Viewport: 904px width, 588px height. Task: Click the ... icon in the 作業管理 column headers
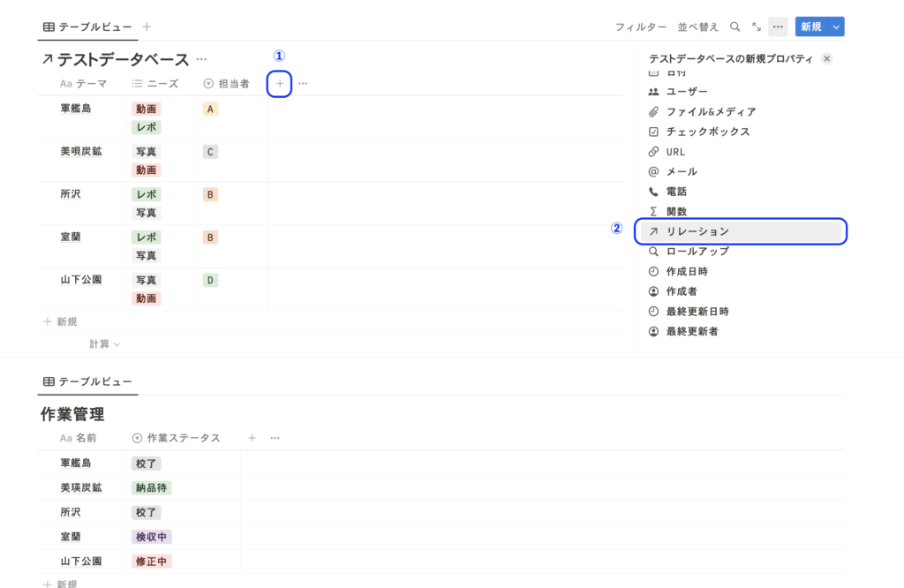click(x=275, y=437)
